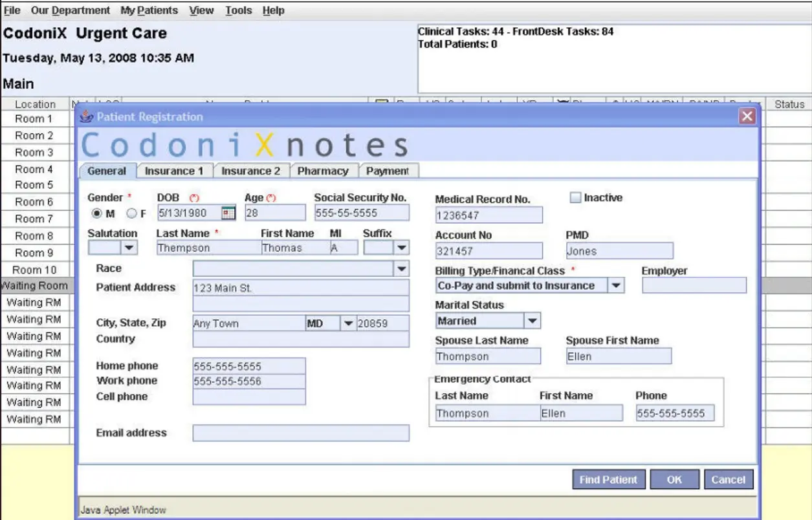Open the DOB calendar picker icon

[228, 212]
